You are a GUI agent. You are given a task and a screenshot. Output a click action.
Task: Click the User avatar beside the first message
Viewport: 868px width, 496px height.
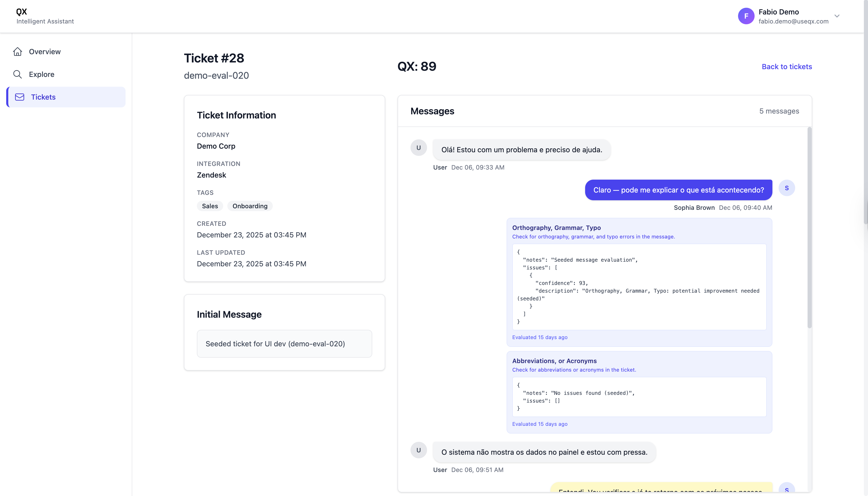(x=418, y=148)
